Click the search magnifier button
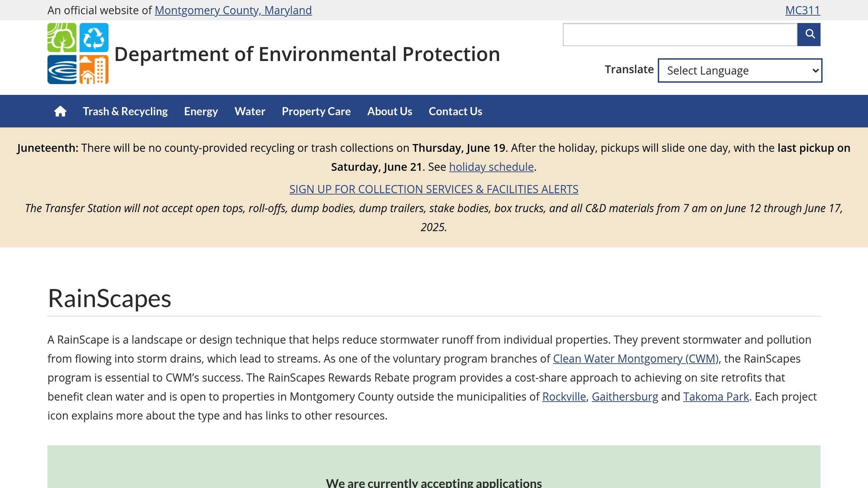The image size is (868, 488). 809,34
